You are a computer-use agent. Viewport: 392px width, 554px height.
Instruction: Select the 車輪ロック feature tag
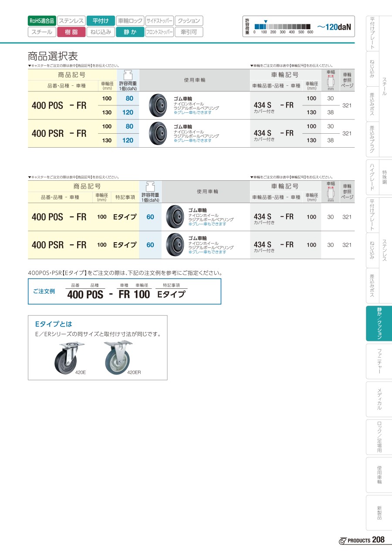(x=130, y=21)
